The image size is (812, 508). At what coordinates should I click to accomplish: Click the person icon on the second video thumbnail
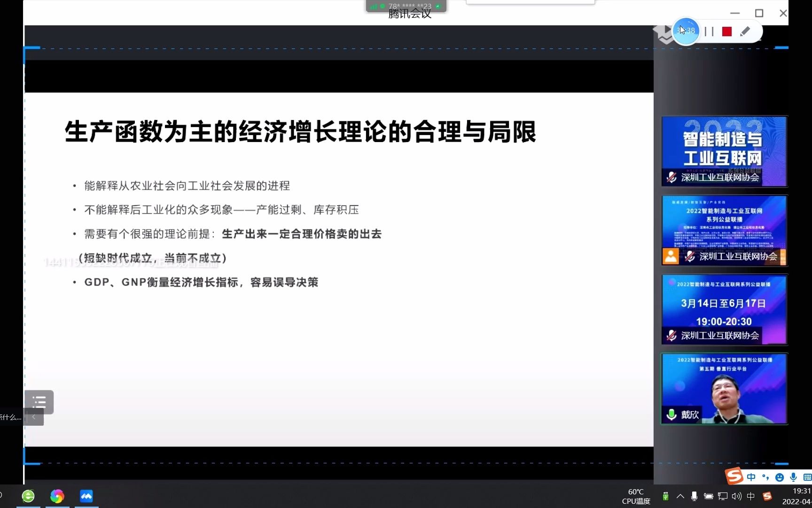click(x=671, y=256)
